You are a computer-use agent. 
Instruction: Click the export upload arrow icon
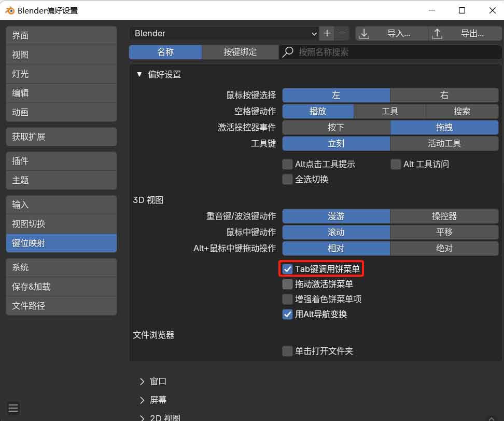[437, 33]
